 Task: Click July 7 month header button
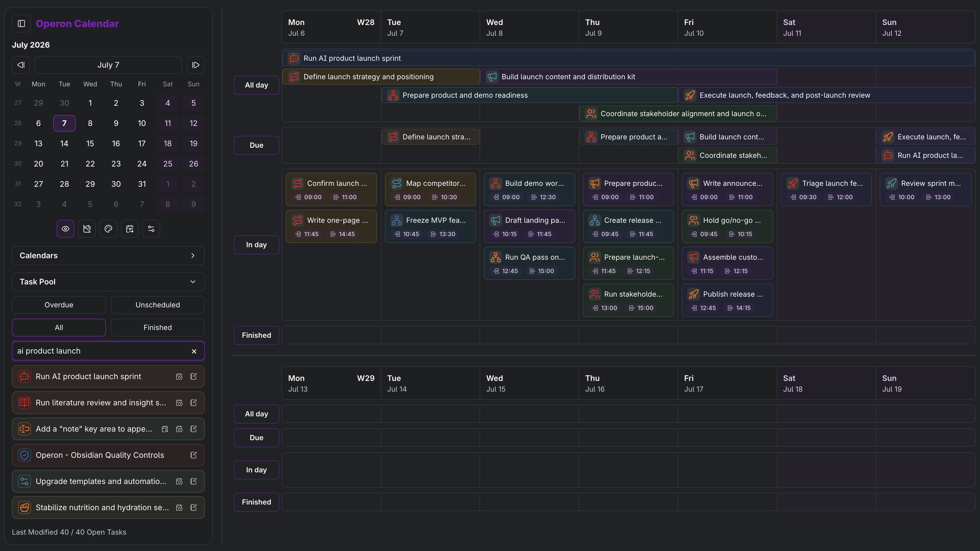(108, 65)
